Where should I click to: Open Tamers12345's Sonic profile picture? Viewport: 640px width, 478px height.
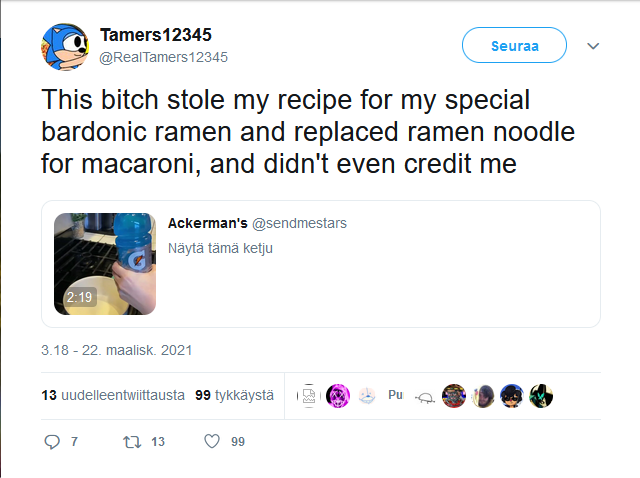[67, 47]
